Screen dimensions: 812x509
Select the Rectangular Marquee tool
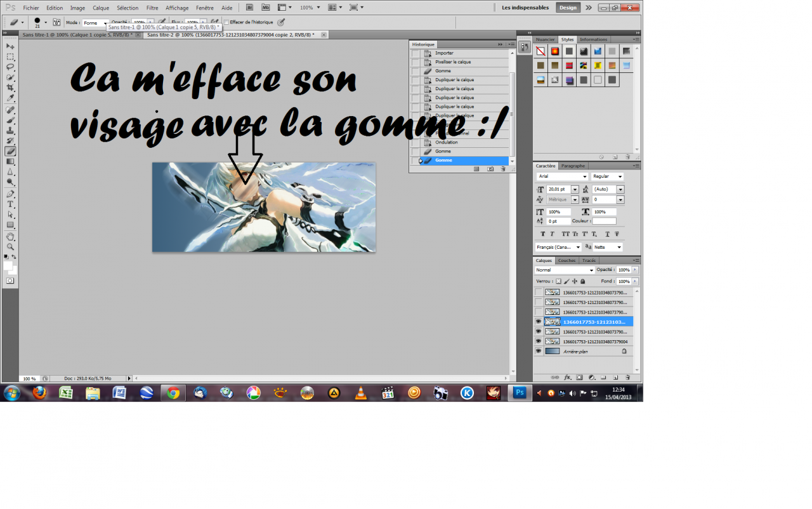click(10, 56)
